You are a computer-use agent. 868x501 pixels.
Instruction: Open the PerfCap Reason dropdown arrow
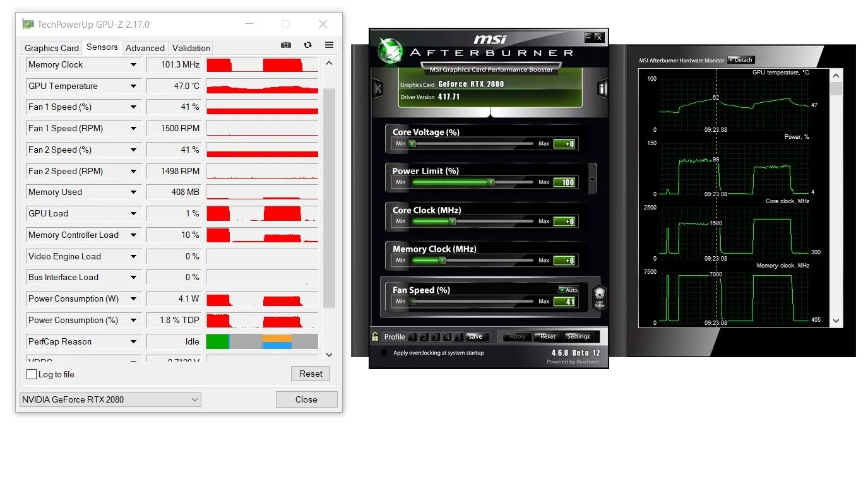pos(133,341)
